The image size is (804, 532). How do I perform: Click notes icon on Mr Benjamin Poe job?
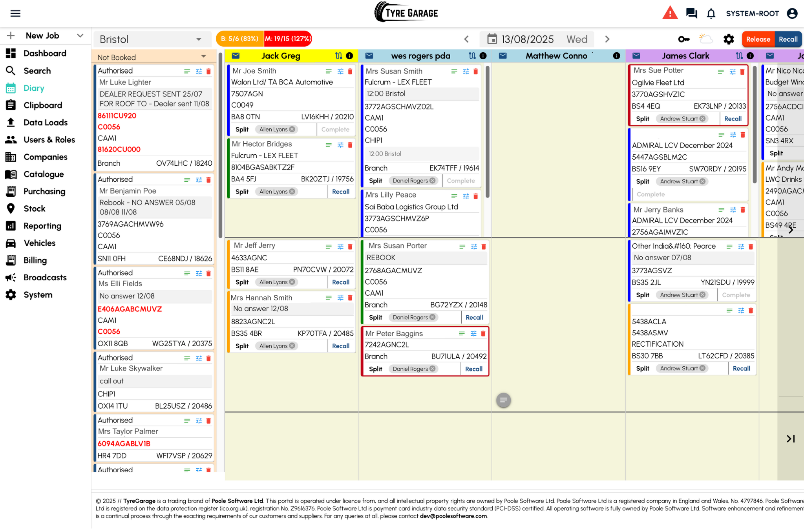[187, 180]
